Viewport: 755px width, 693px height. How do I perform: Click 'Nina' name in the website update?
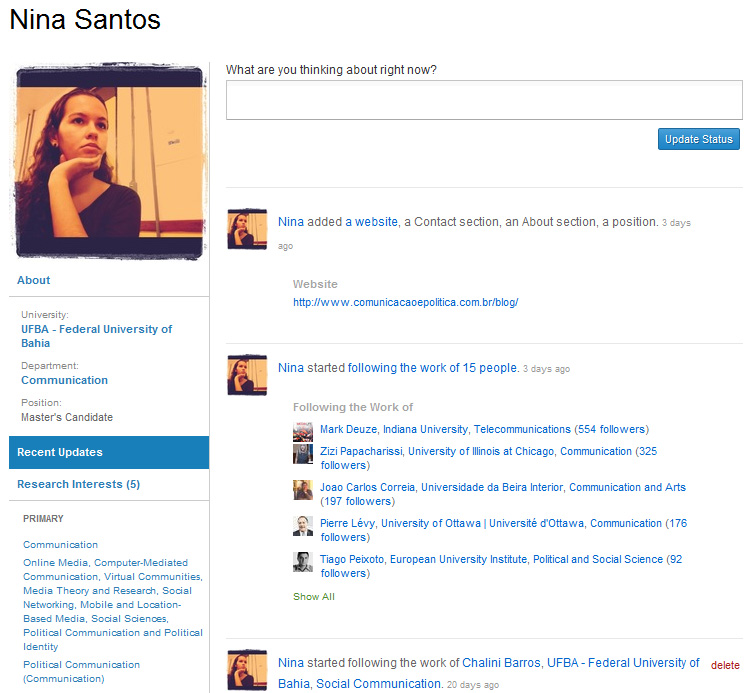click(x=291, y=222)
